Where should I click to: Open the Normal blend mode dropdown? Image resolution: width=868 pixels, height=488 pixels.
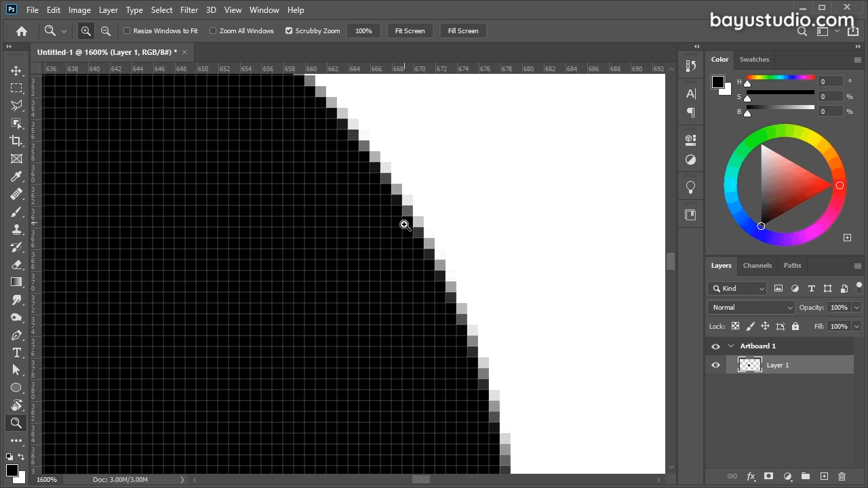pos(751,307)
